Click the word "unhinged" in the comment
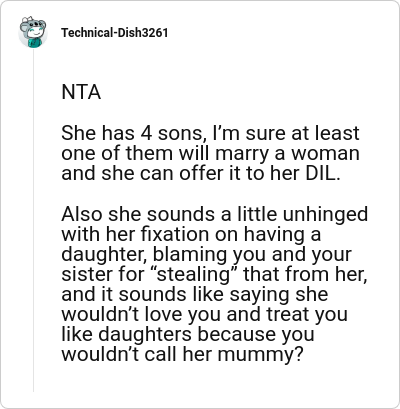The image size is (400, 409). [325, 215]
